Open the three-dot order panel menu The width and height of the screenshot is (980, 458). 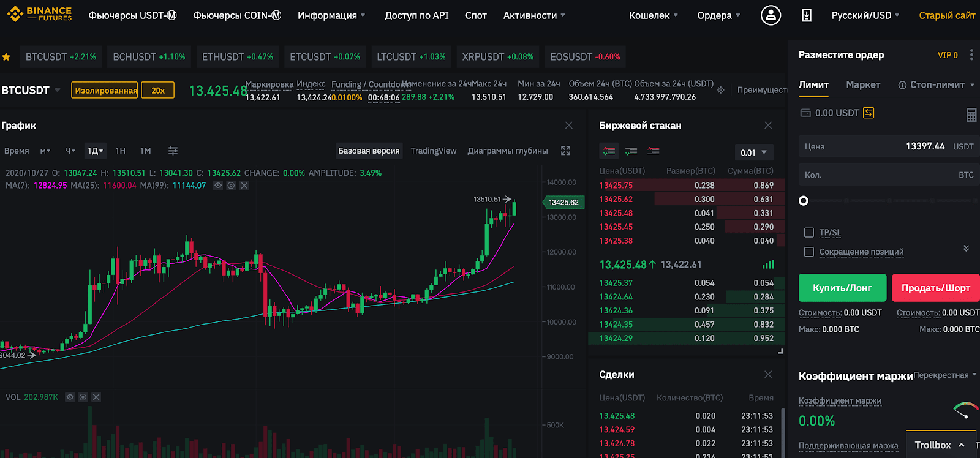coord(971,55)
